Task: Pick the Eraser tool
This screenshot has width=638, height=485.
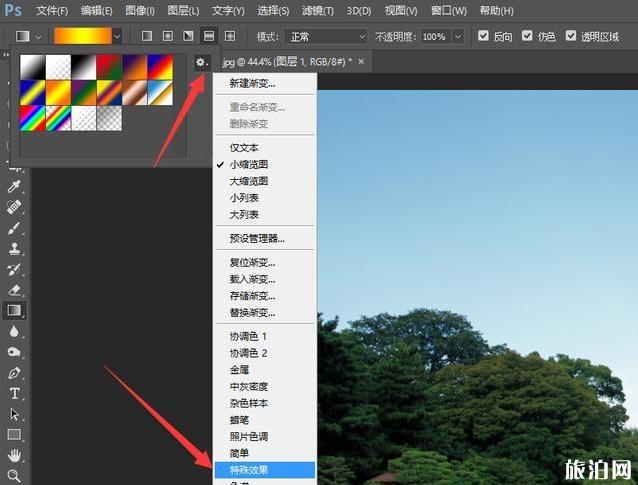Action: (15, 290)
